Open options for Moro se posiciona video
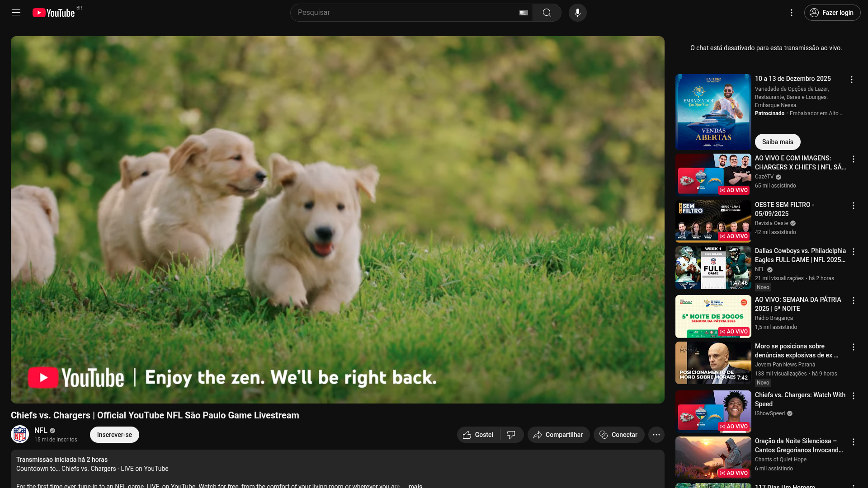This screenshot has height=488, width=868. 854,347
